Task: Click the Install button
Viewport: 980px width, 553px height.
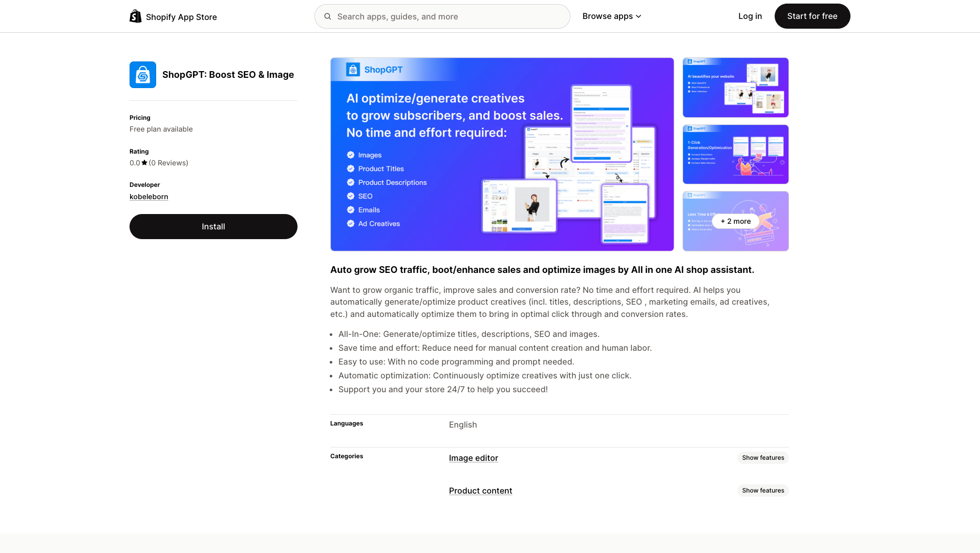Action: point(213,226)
